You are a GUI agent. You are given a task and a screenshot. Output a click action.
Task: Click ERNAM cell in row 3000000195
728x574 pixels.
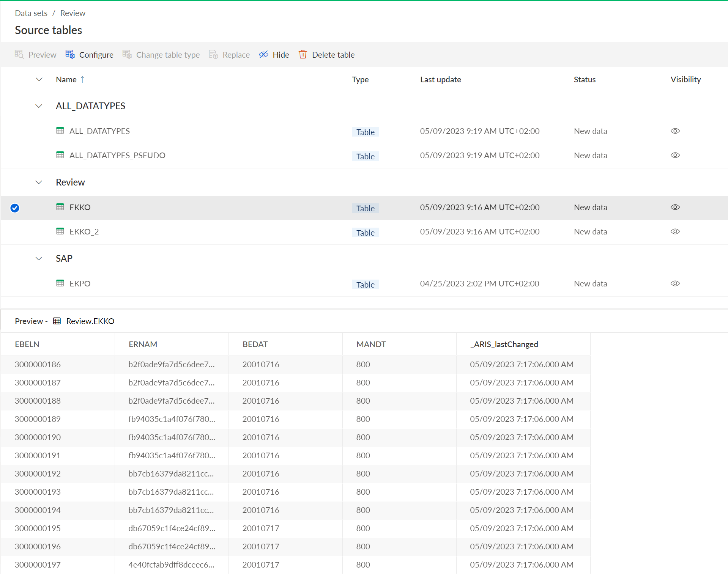tap(172, 528)
